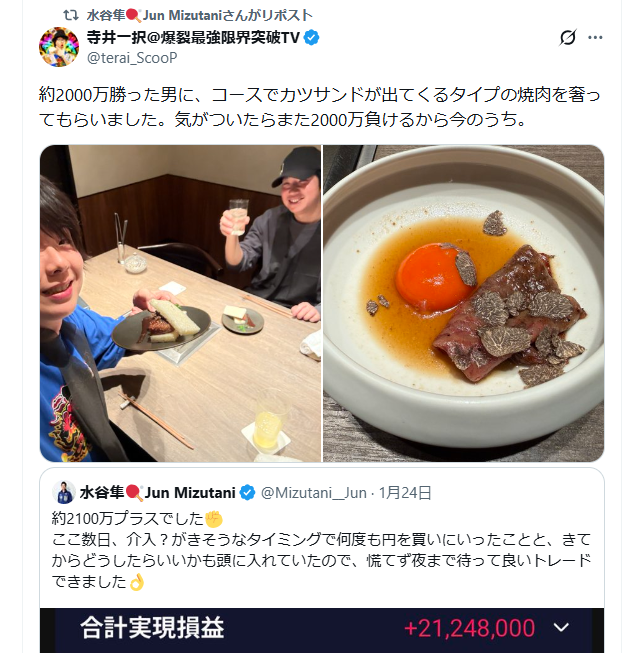Open 寺井一択 profile avatar
Image resolution: width=633 pixels, height=653 pixels.
tap(59, 47)
